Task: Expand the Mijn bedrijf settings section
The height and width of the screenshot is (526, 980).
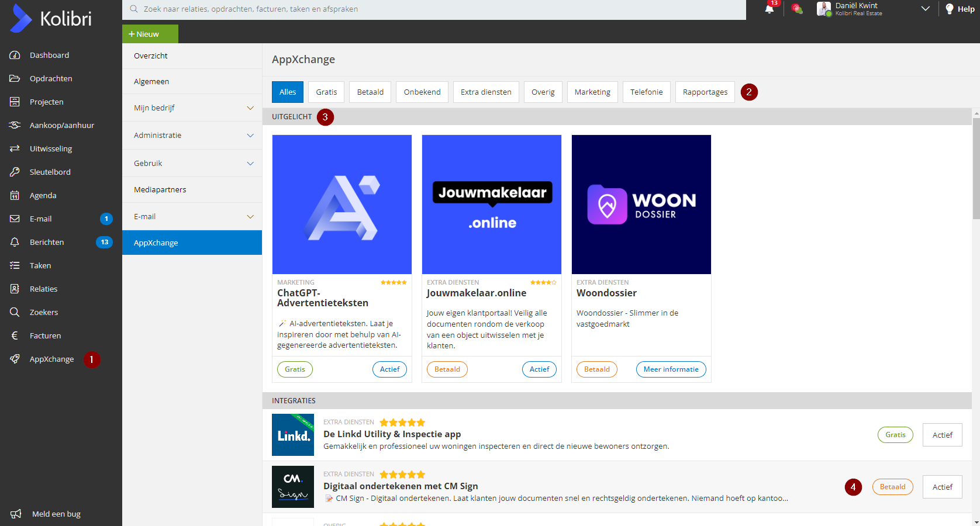Action: 192,108
